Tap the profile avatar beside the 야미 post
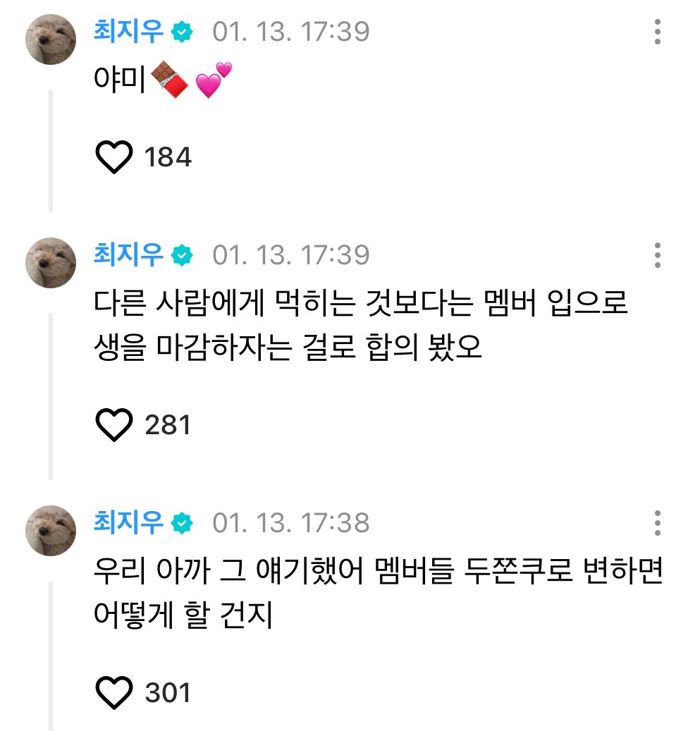This screenshot has height=731, width=700. pyautogui.click(x=51, y=38)
